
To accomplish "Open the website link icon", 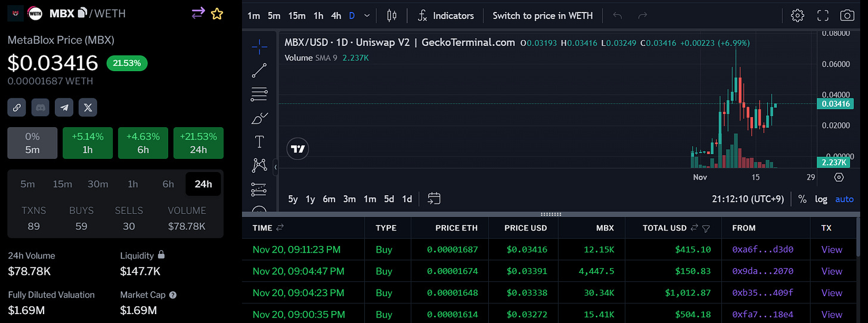I will tap(17, 107).
